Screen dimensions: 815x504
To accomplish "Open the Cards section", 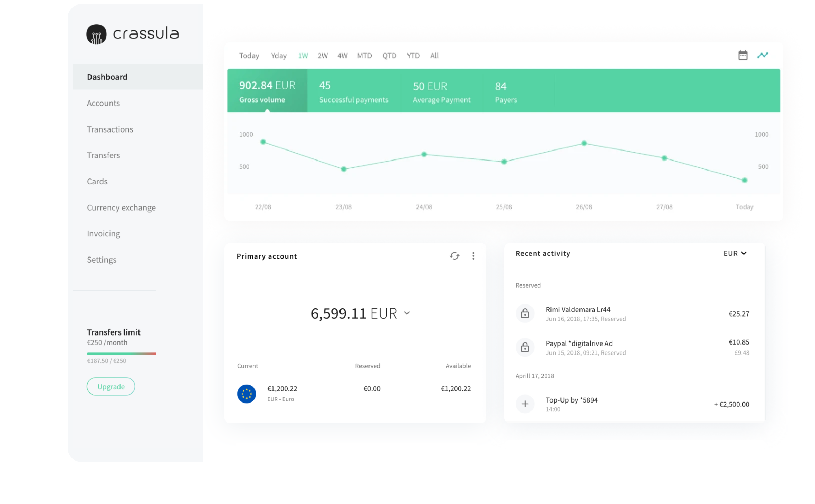I will click(97, 181).
